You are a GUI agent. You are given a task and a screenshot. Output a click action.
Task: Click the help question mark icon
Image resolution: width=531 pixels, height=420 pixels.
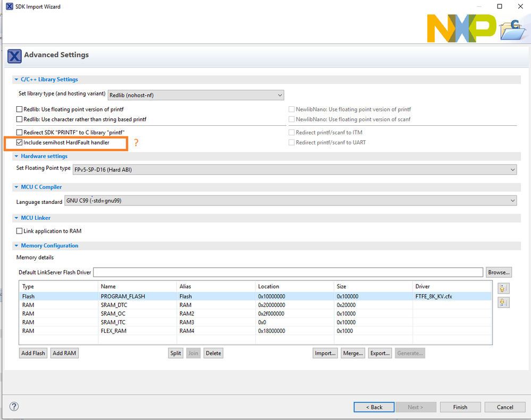[14, 407]
